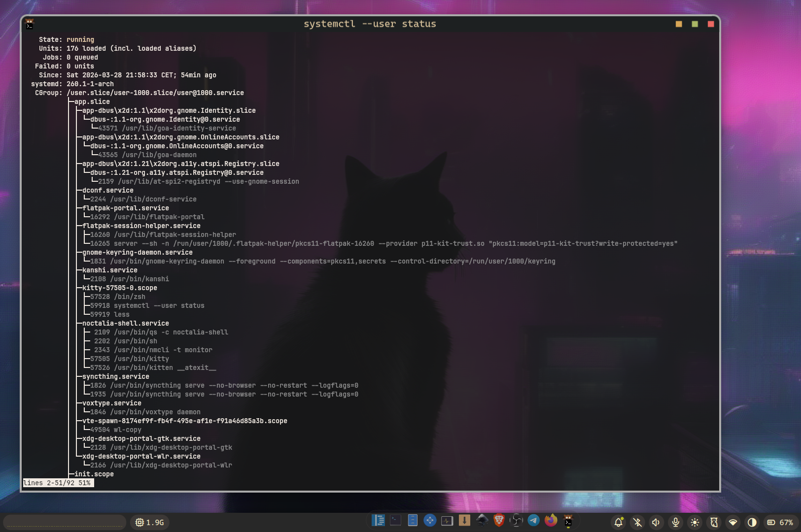Click the kitty terminal icon in dock

point(568,521)
